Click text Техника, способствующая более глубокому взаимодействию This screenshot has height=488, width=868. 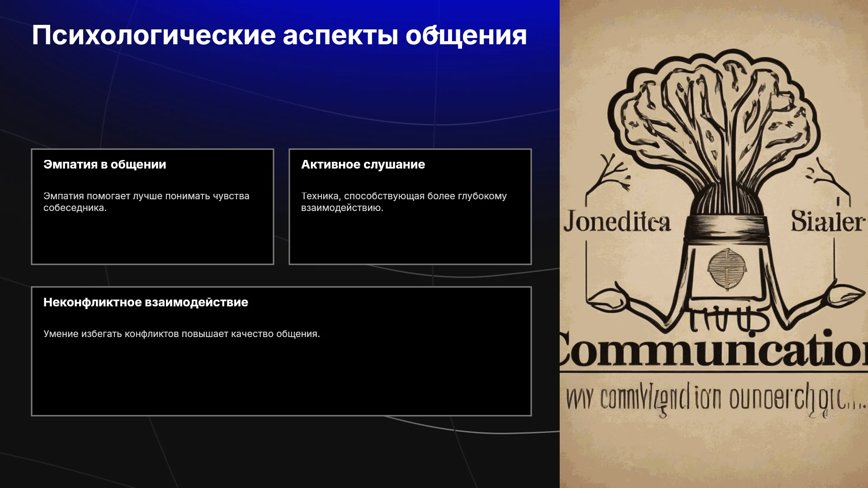pos(404,202)
